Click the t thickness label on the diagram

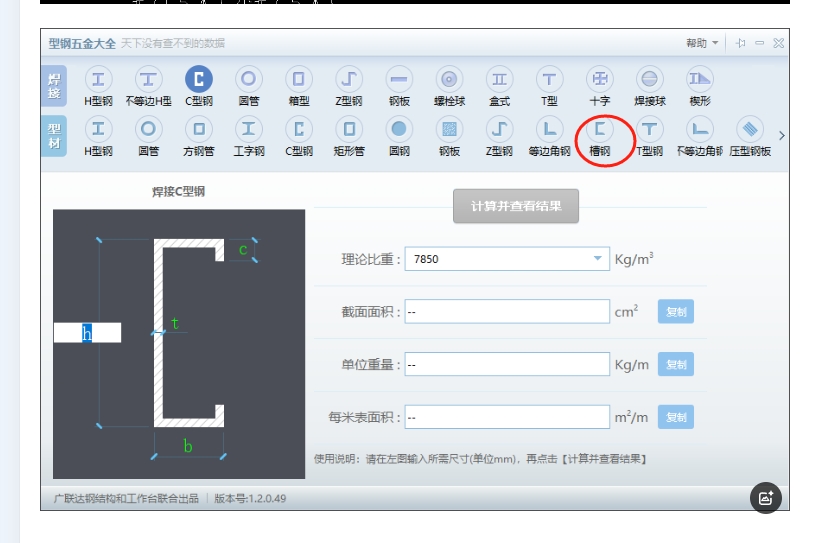click(x=175, y=323)
